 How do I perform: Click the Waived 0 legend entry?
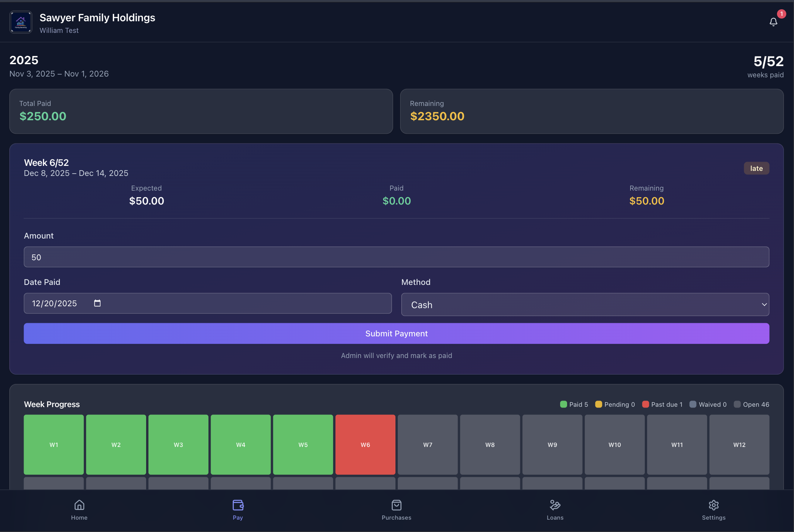(x=708, y=404)
